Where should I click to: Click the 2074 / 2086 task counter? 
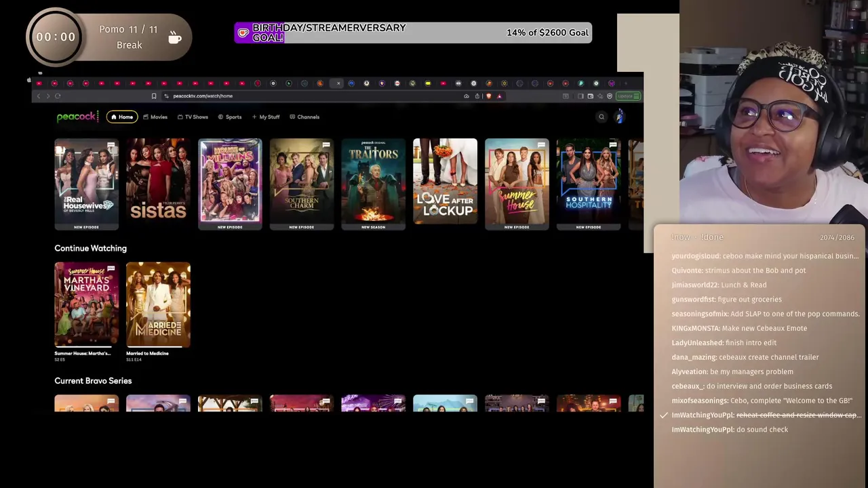pos(837,237)
